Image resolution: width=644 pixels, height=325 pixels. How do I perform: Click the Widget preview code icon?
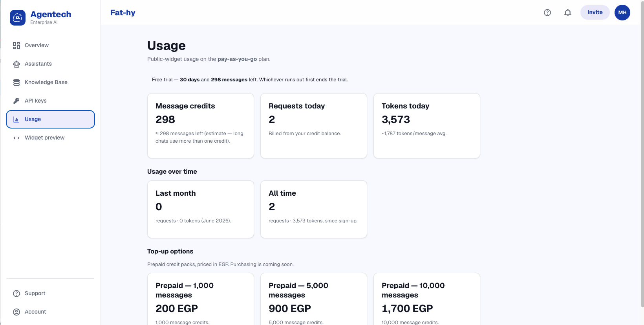(x=16, y=138)
